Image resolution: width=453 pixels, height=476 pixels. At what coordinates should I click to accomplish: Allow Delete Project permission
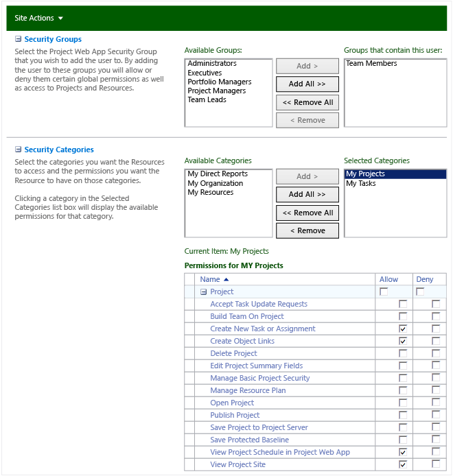403,353
